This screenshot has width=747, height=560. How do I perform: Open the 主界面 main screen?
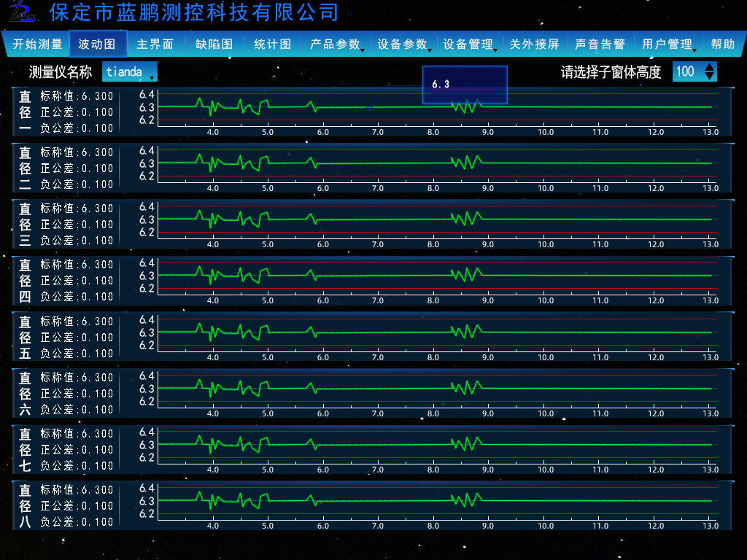point(155,44)
